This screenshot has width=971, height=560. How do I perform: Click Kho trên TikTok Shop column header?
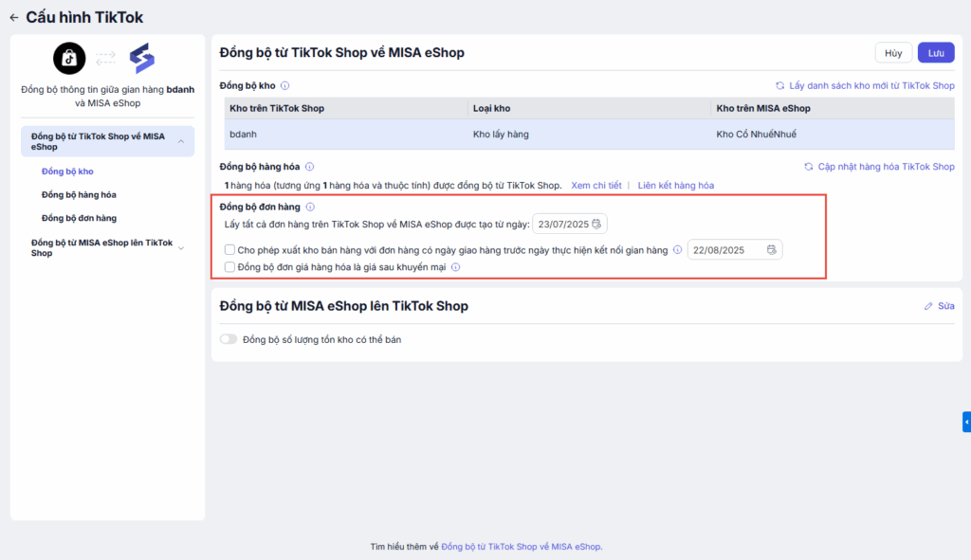click(x=345, y=108)
